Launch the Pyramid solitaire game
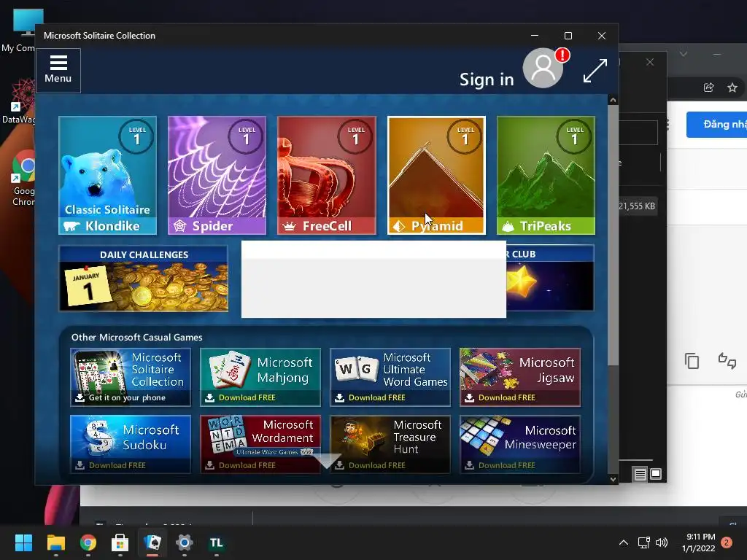Screen dimensions: 747x560 (x=436, y=175)
